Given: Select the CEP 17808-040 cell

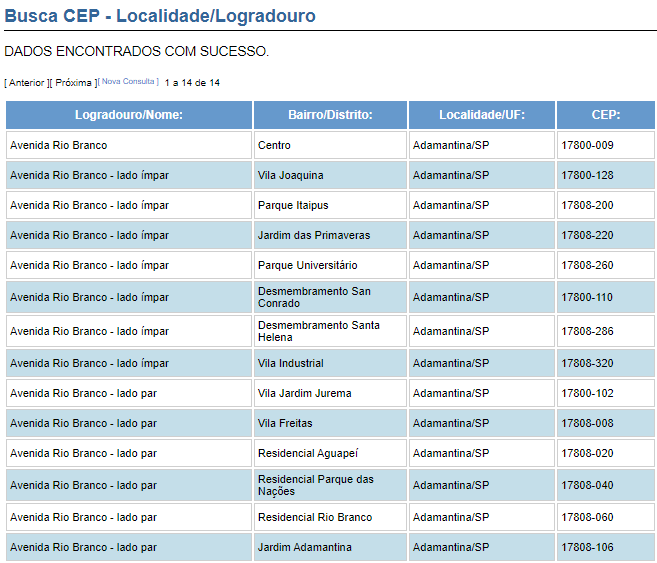Looking at the screenshot, I should tap(606, 485).
